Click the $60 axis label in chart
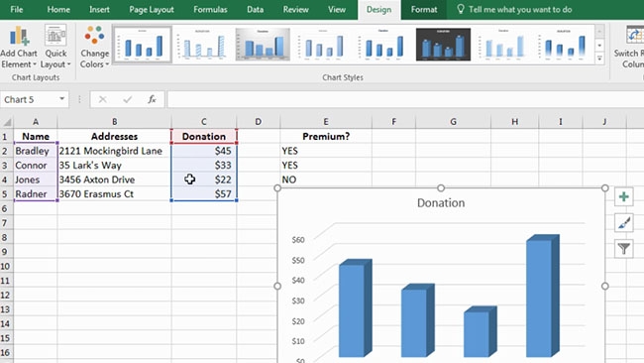644x363 pixels. point(298,240)
